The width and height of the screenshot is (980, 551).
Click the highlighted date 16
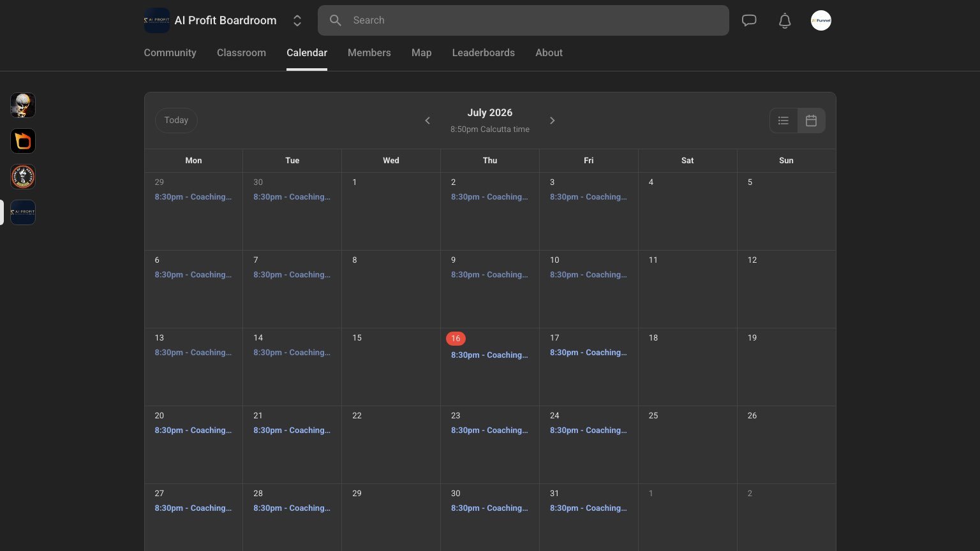(456, 339)
